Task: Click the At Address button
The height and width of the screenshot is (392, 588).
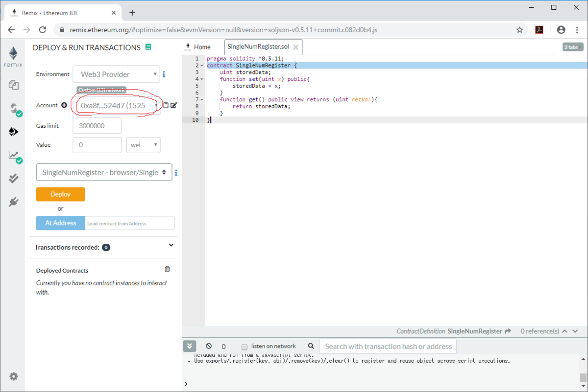Action: coord(60,223)
